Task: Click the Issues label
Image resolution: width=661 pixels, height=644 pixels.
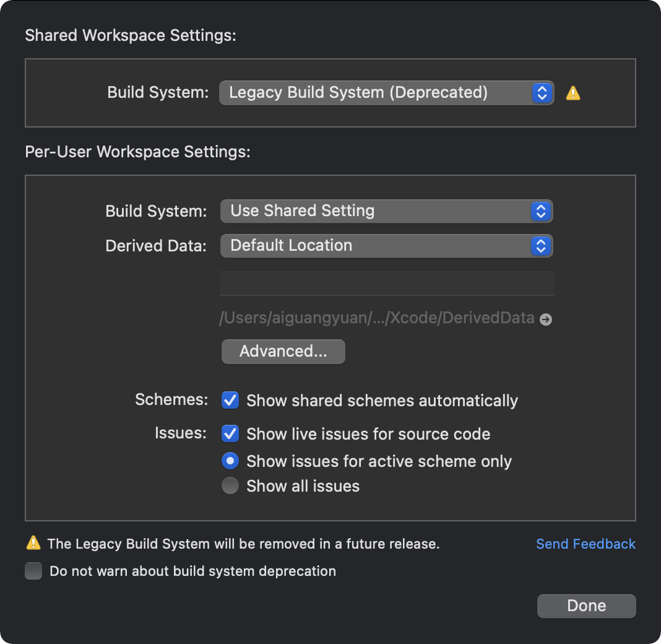Action: coord(180,433)
